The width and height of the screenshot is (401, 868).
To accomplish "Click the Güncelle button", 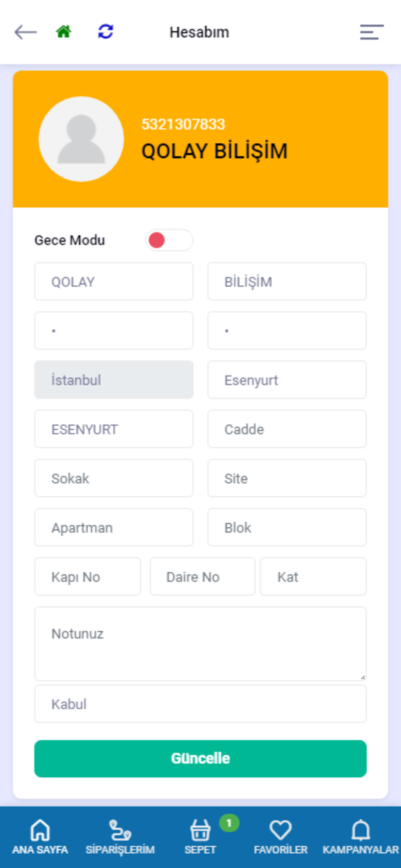I will [200, 759].
